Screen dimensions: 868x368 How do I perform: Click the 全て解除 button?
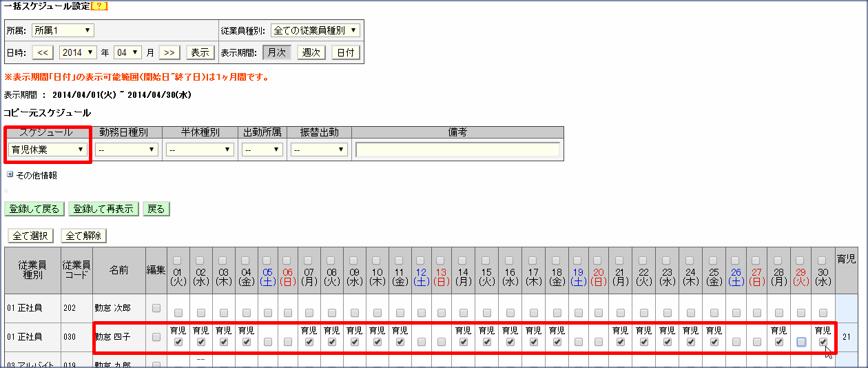[84, 236]
